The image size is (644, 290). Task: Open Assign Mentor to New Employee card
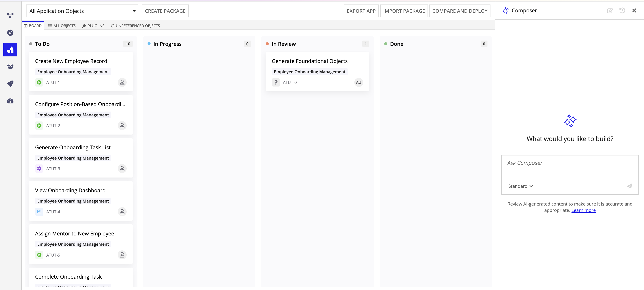[x=81, y=244]
